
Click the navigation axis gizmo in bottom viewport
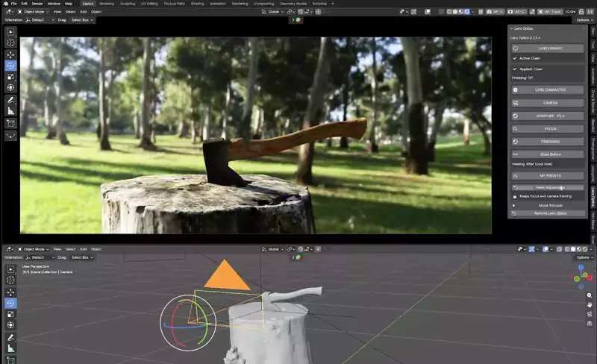tap(581, 277)
